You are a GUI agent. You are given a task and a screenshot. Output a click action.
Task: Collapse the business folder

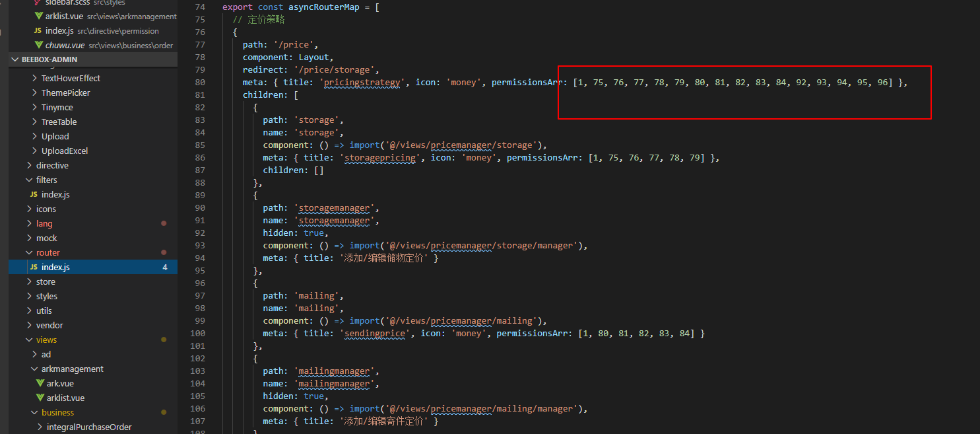pyautogui.click(x=57, y=412)
